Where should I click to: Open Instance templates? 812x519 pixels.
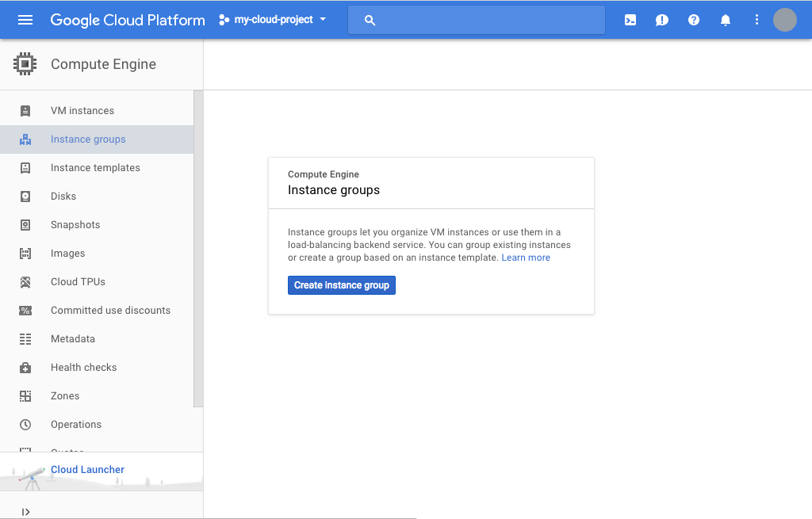click(x=95, y=168)
